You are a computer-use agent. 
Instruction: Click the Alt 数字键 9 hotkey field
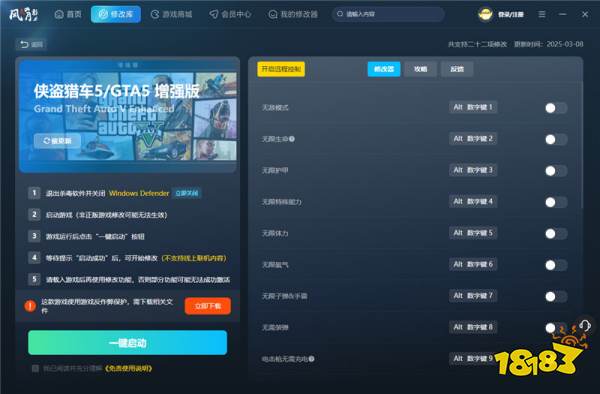[473, 358]
